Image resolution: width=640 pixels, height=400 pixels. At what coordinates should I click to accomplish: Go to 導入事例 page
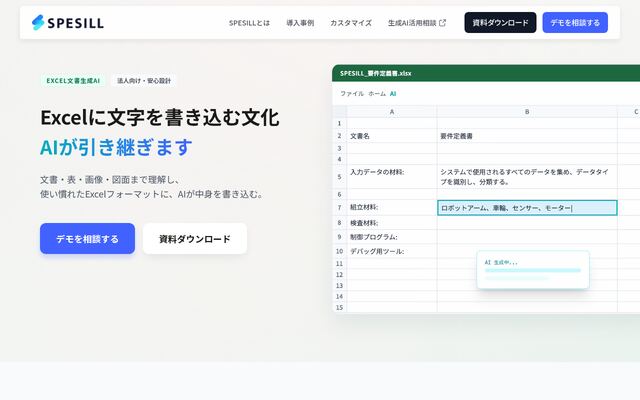pos(300,23)
